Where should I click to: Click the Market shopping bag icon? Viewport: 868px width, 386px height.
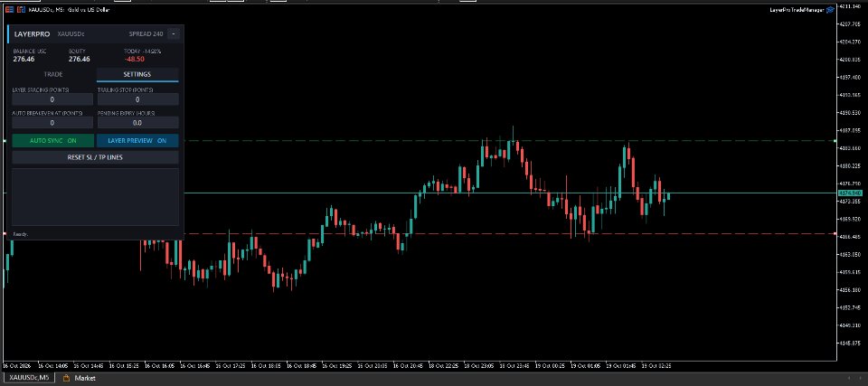(66, 378)
